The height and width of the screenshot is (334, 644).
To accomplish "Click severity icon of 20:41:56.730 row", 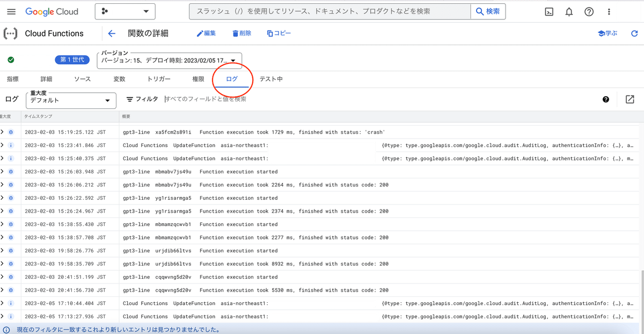I will pyautogui.click(x=11, y=290).
